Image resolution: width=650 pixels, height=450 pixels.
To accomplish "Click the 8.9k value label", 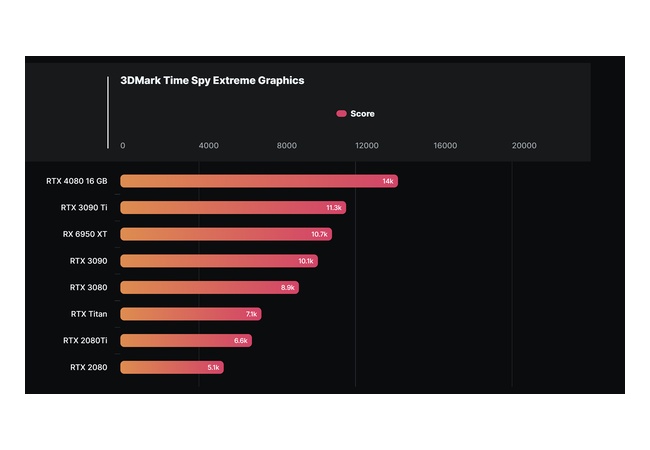I will pyautogui.click(x=288, y=287).
